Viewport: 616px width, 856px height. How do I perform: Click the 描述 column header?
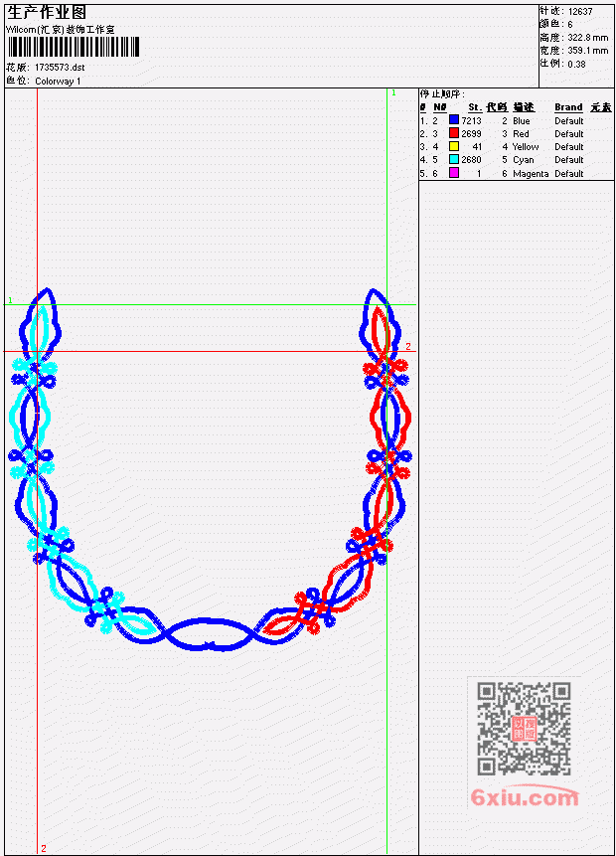click(524, 107)
